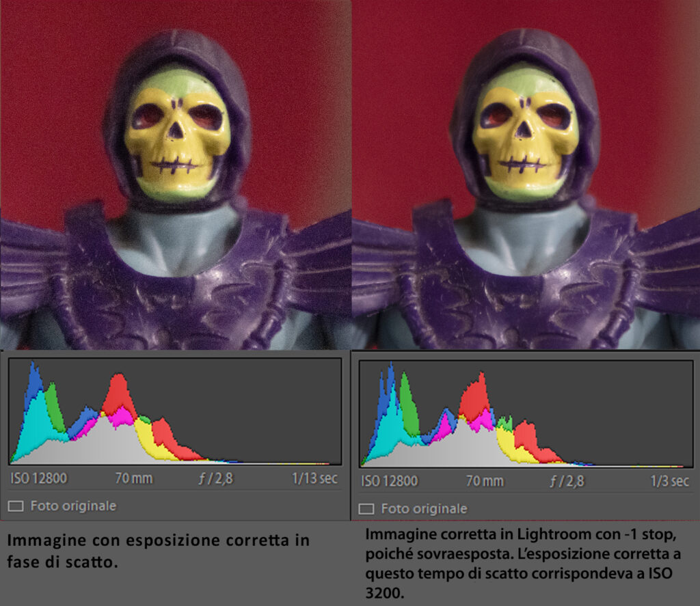The width and height of the screenshot is (700, 606).
Task: Click f/2,8 in the left panel
Action: click(x=216, y=478)
